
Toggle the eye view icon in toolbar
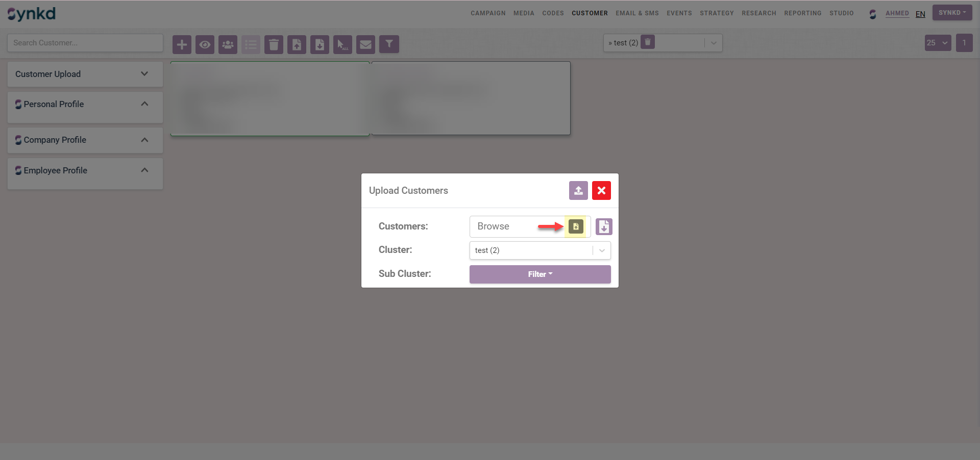pyautogui.click(x=205, y=44)
